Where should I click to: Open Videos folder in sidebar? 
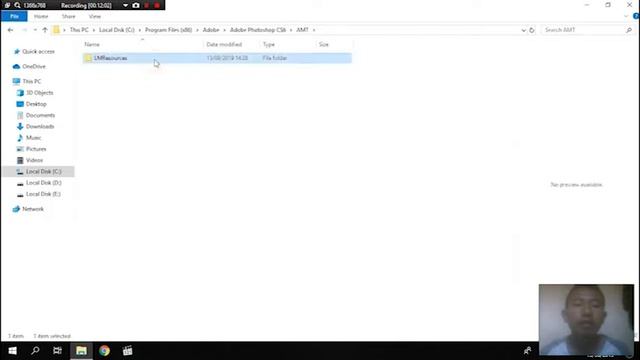[x=34, y=160]
